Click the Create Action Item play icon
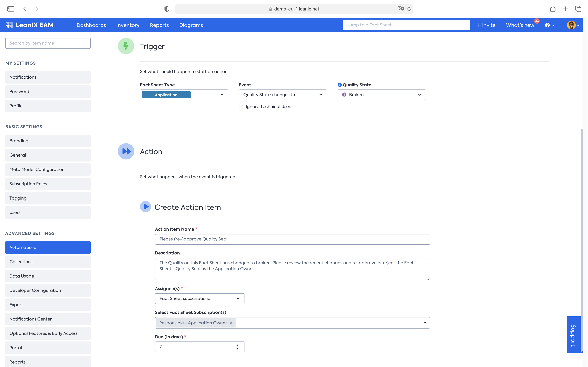This screenshot has height=367, width=588. [145, 207]
